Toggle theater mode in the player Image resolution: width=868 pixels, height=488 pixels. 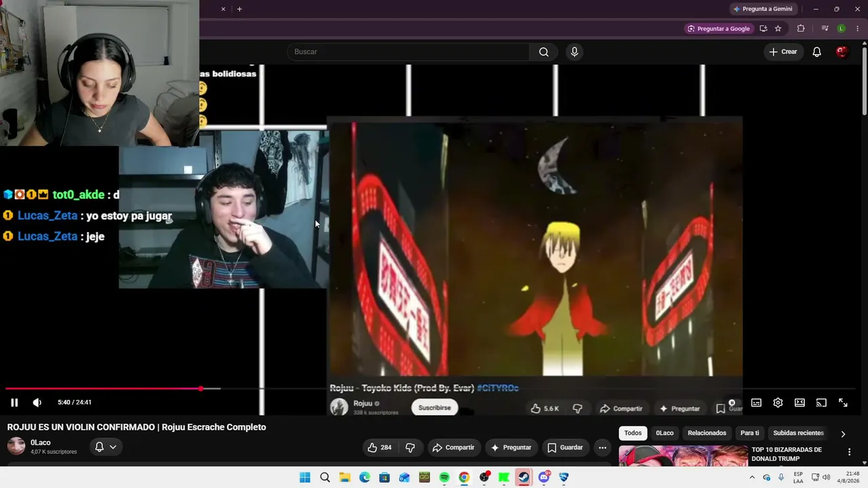point(800,403)
